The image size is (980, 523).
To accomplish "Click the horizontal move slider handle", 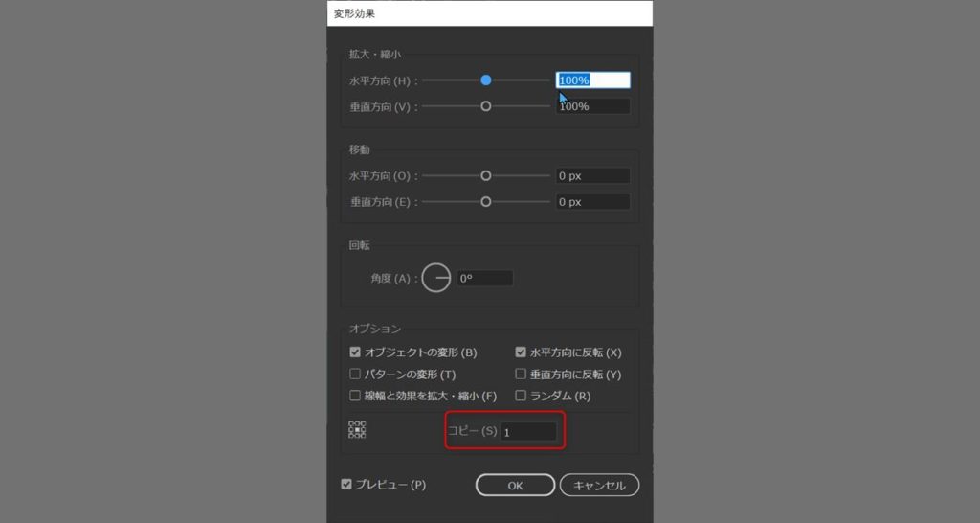I will 486,176.
